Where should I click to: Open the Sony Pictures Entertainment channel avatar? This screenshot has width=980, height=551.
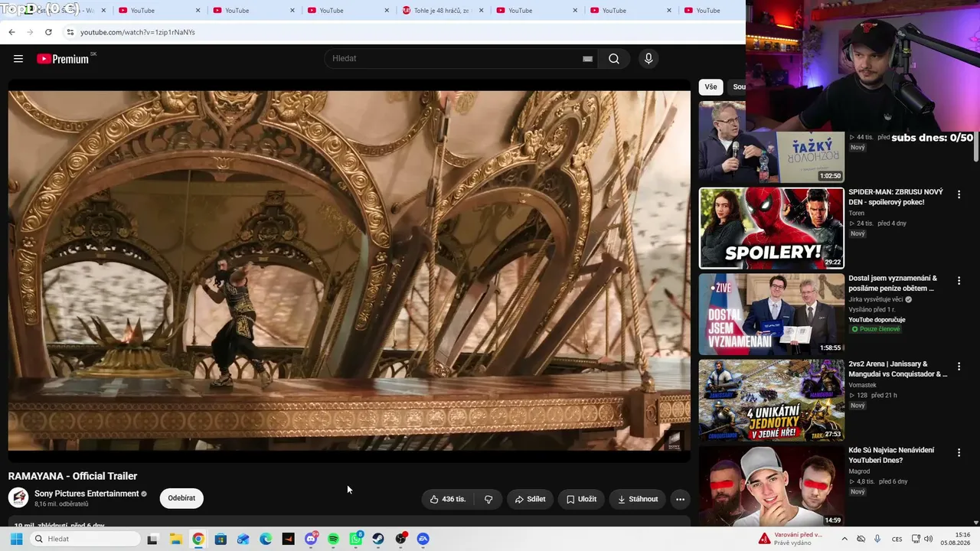coord(18,497)
